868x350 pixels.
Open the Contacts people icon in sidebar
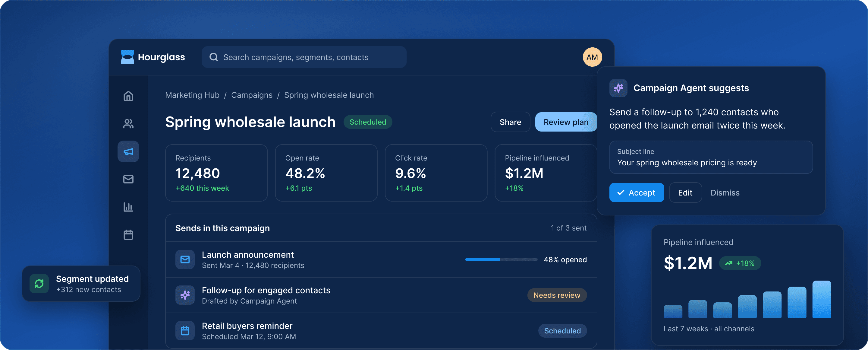128,124
